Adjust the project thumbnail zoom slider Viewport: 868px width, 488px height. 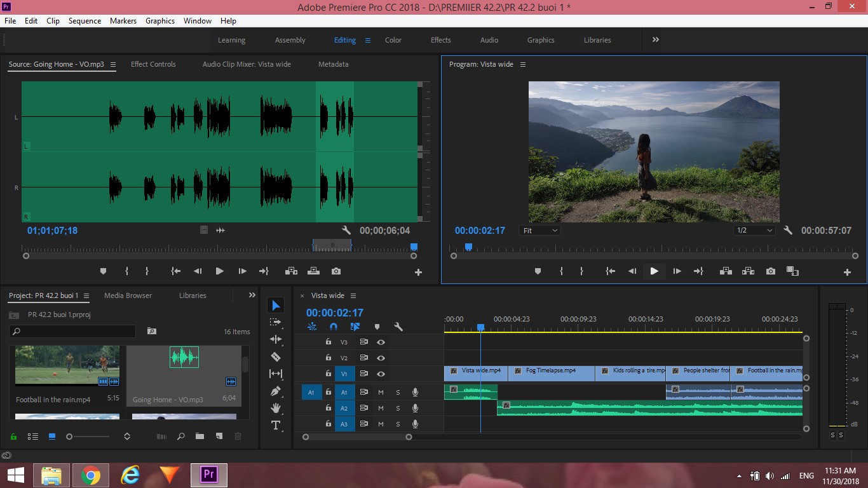point(89,437)
